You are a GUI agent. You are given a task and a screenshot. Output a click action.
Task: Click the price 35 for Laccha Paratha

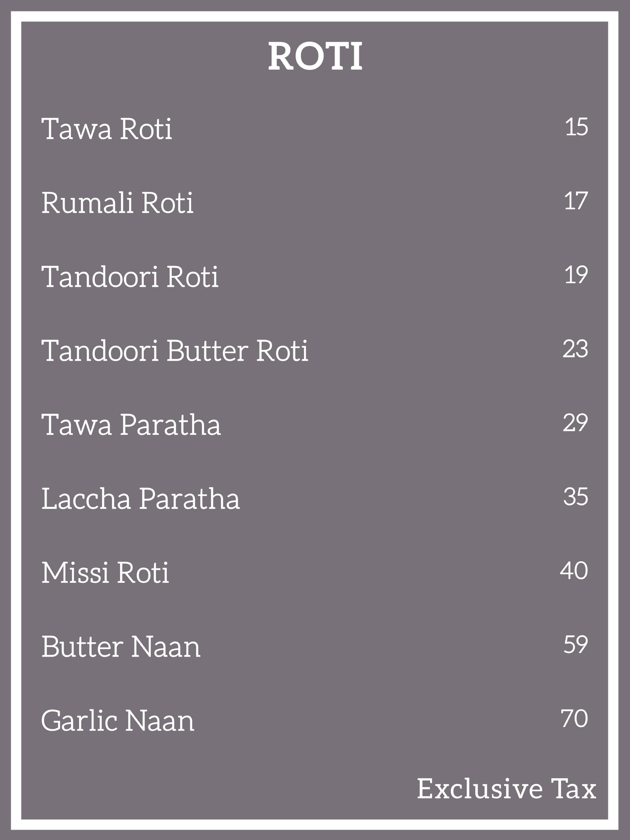click(576, 496)
